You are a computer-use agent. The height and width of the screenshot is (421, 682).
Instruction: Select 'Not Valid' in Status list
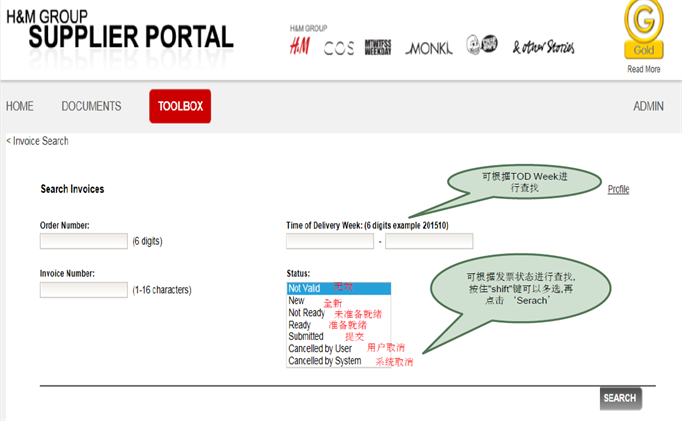coord(305,288)
